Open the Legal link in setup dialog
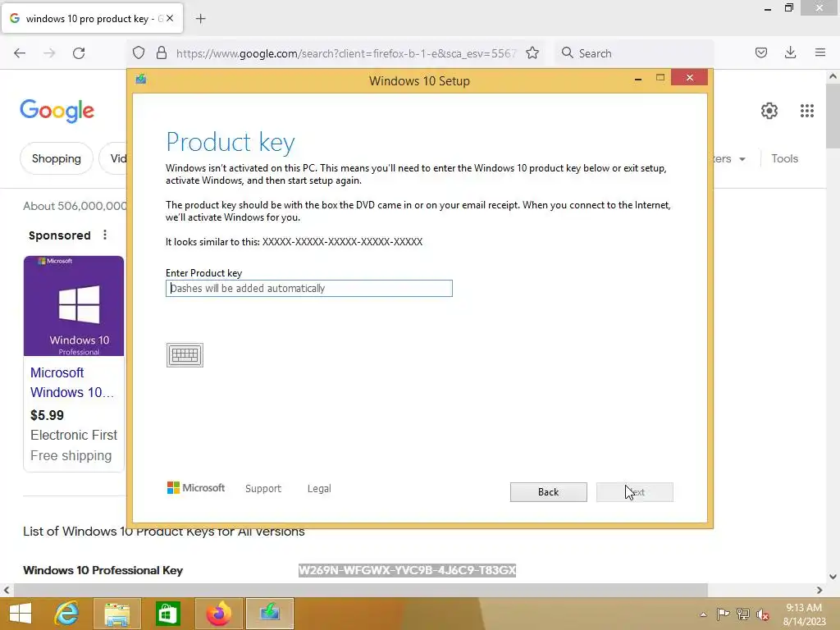 click(319, 488)
